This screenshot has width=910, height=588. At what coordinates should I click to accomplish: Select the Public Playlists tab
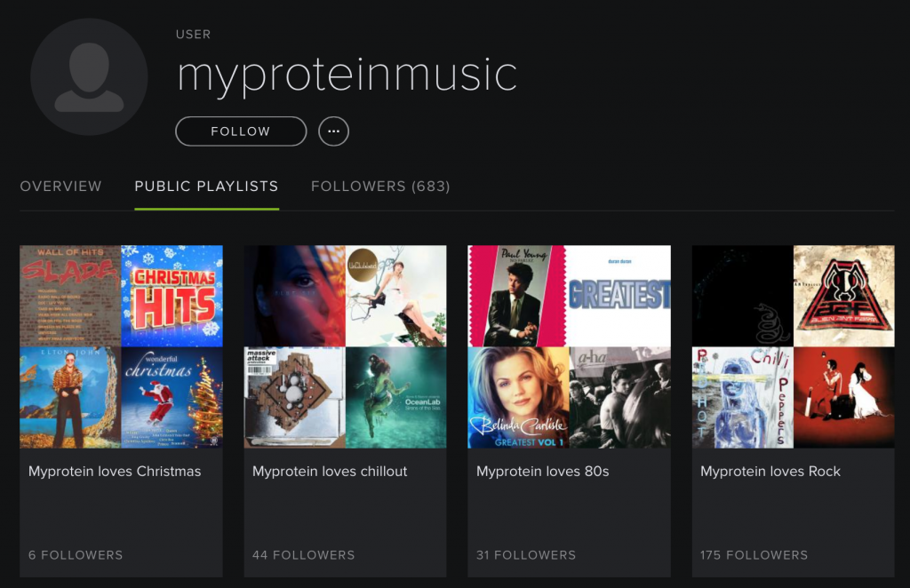coord(206,187)
